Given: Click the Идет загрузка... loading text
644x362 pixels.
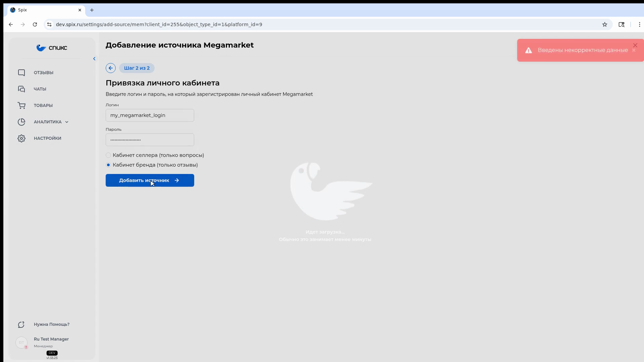Looking at the screenshot, I should 325,232.
